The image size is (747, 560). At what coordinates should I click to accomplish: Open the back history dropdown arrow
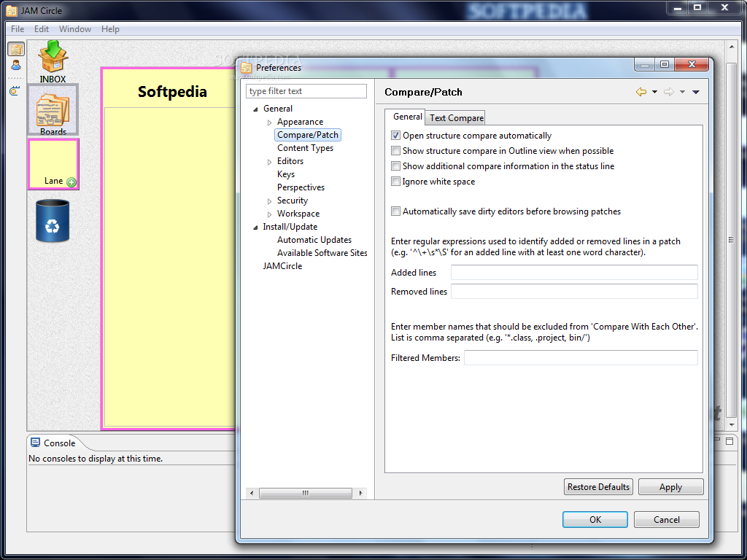click(654, 92)
